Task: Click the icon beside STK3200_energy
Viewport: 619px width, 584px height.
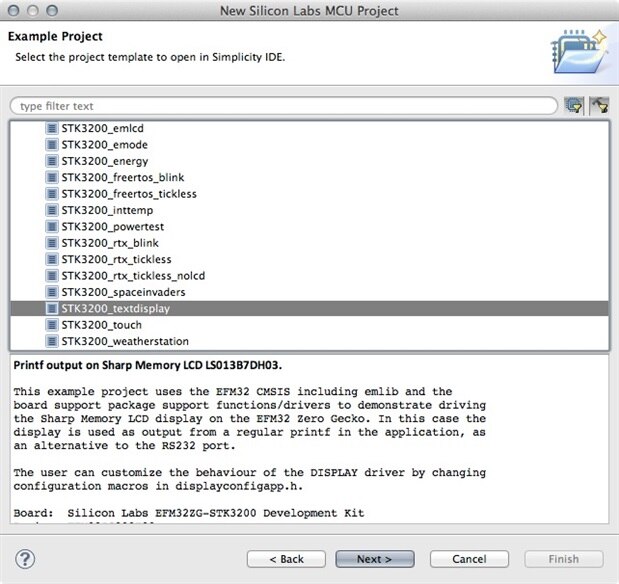Action: click(x=51, y=161)
